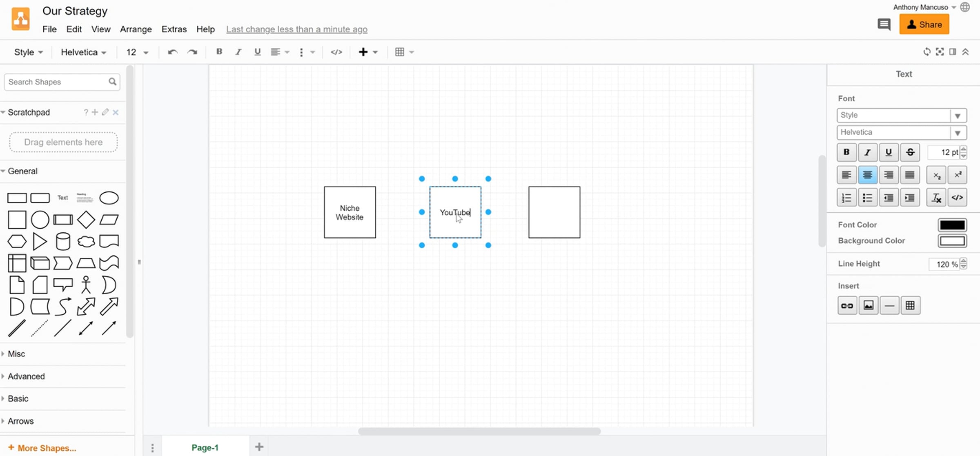This screenshot has width=980, height=456.
Task: Click the insert plus icon in toolbar
Action: (363, 52)
